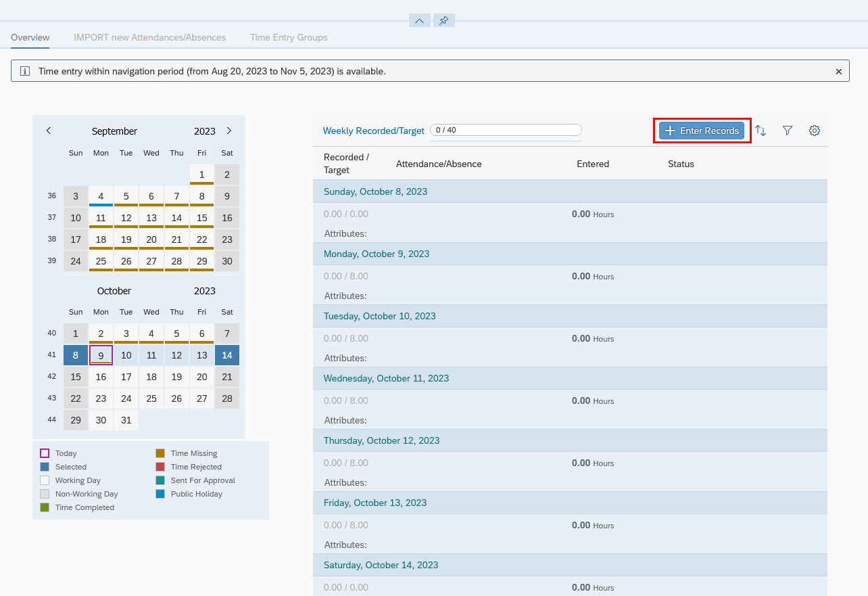Open the Friday, October 13, 2023 row

375,503
